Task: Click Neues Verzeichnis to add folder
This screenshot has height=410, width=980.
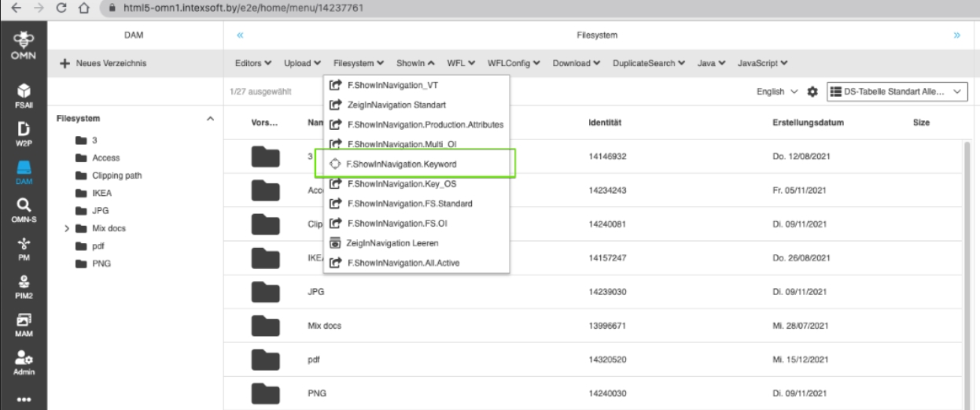Action: point(103,63)
